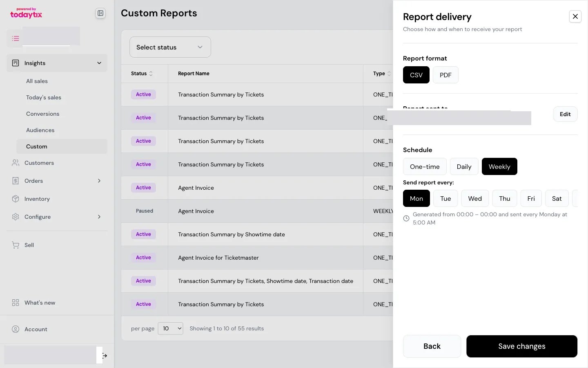588x368 pixels.
Task: Collapse the Insights menu chevron
Action: (99, 63)
